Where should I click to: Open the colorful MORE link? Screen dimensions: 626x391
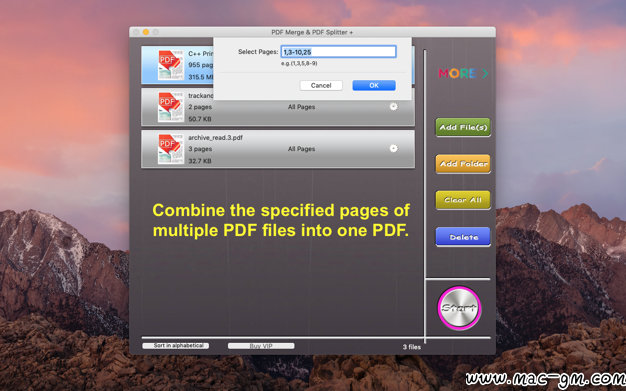[x=458, y=73]
